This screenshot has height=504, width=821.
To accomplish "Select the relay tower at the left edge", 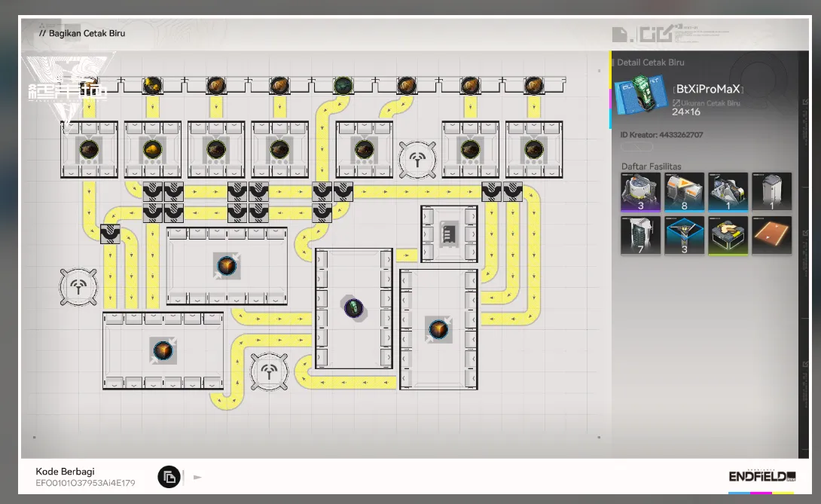I will (x=78, y=286).
